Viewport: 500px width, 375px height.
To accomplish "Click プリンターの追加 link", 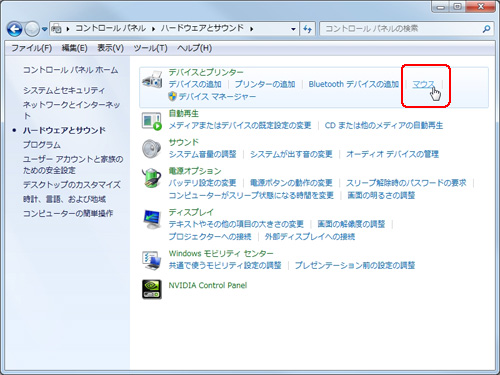I will point(265,84).
